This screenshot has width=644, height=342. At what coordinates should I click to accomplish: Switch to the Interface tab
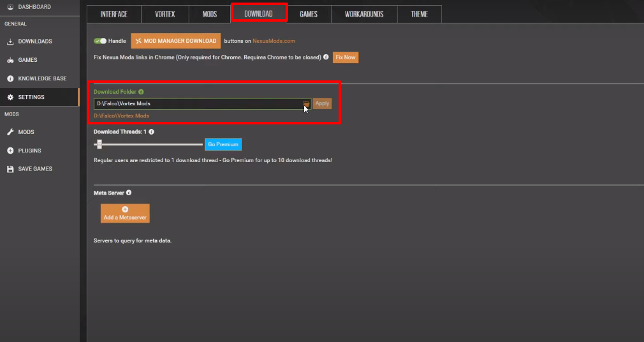click(113, 14)
